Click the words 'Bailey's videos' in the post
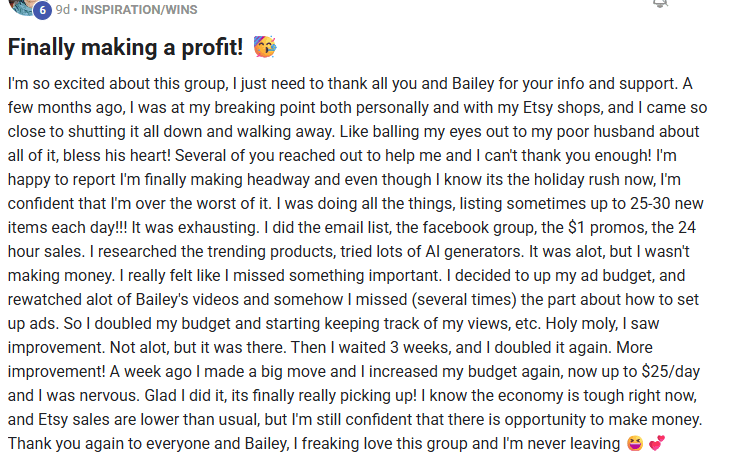The height and width of the screenshot is (472, 735). [187, 300]
